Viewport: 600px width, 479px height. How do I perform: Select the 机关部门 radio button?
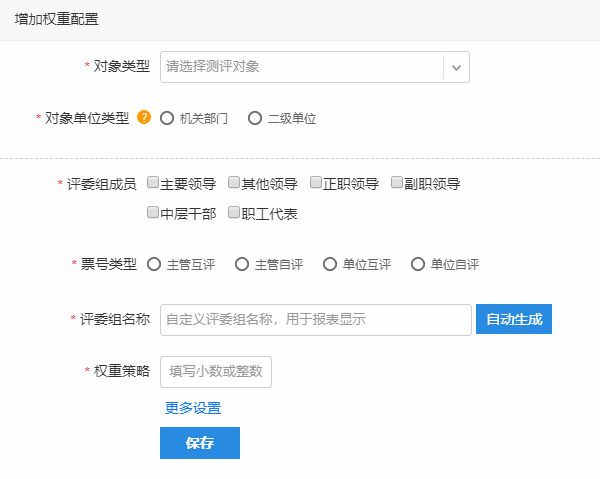pos(167,118)
